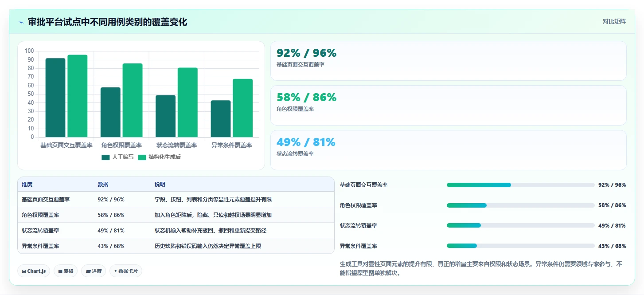Click the 说明 table column header
This screenshot has height=295, width=644.
[x=160, y=185]
